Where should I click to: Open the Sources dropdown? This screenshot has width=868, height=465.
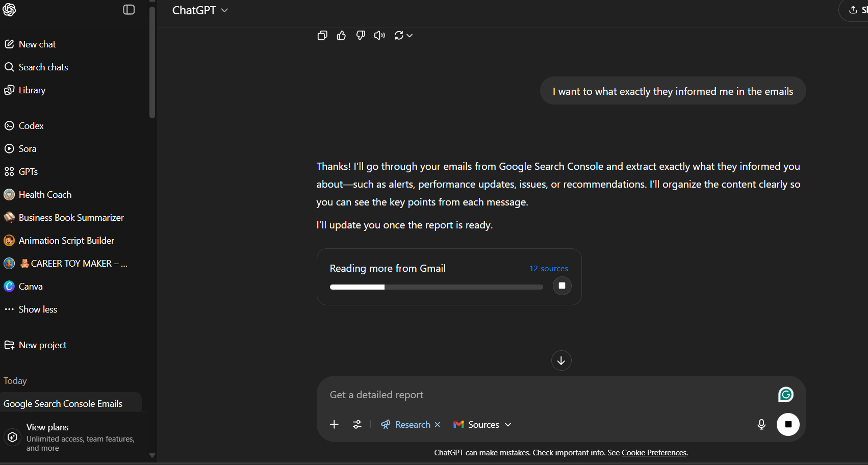coord(482,424)
